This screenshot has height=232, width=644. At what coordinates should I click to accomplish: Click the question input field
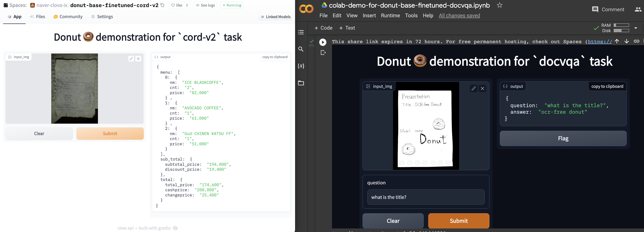click(426, 197)
